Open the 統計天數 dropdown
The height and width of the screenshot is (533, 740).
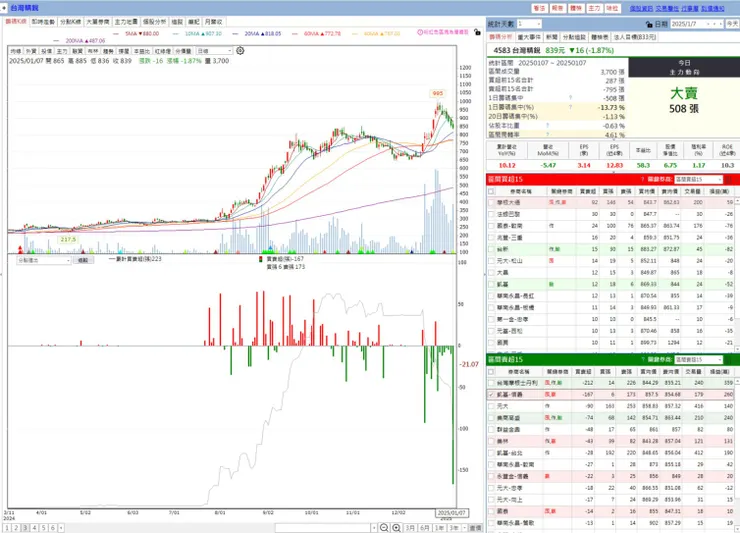(x=529, y=24)
